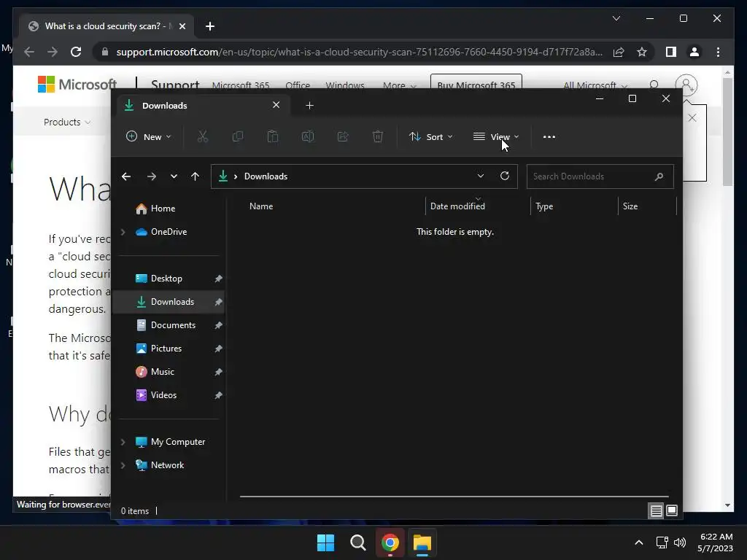Select Videos in navigation pane
Image resolution: width=747 pixels, height=560 pixels.
pyautogui.click(x=168, y=395)
